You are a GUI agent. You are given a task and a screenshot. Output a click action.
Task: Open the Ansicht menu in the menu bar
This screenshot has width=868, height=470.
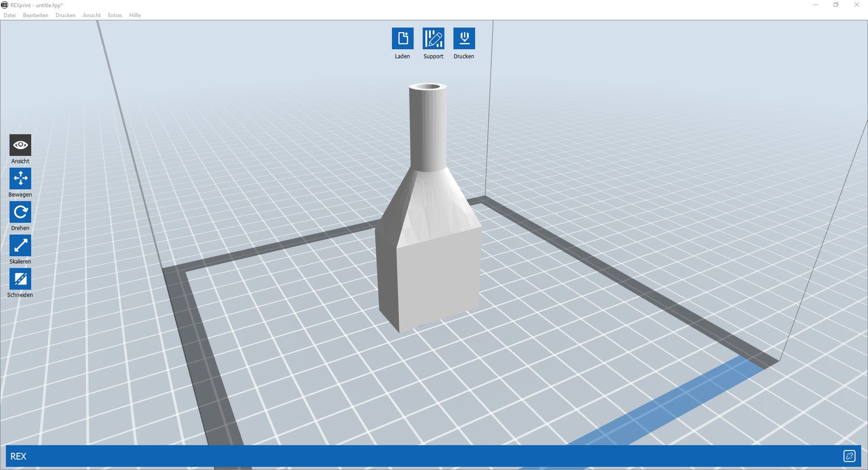(x=92, y=15)
